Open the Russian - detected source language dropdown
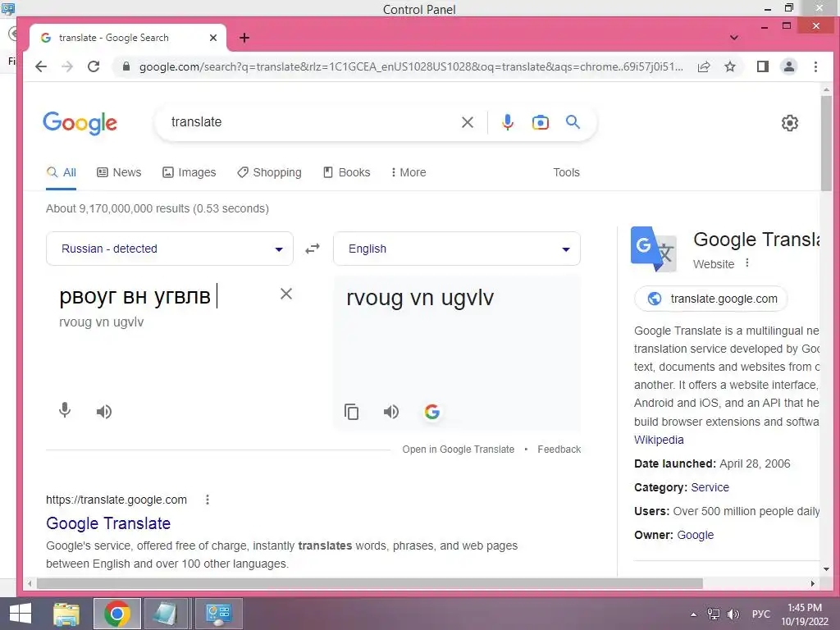The image size is (840, 630). 170,249
